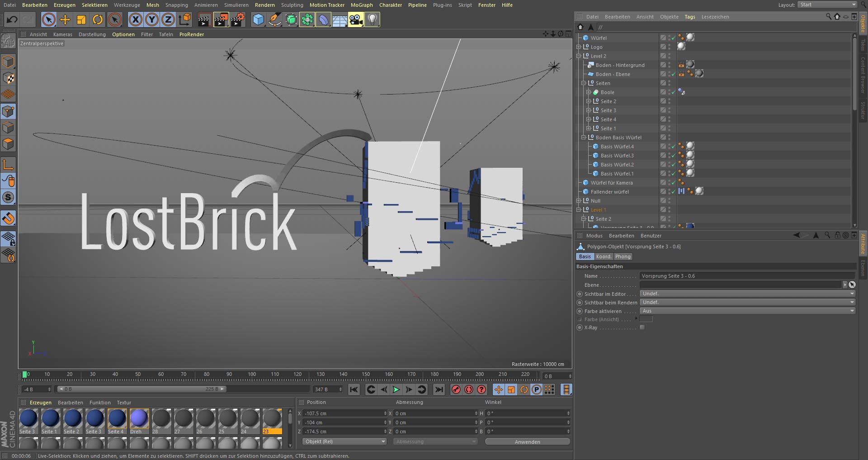Select the Dreh material swatch
The height and width of the screenshot is (460, 868).
coord(139,419)
